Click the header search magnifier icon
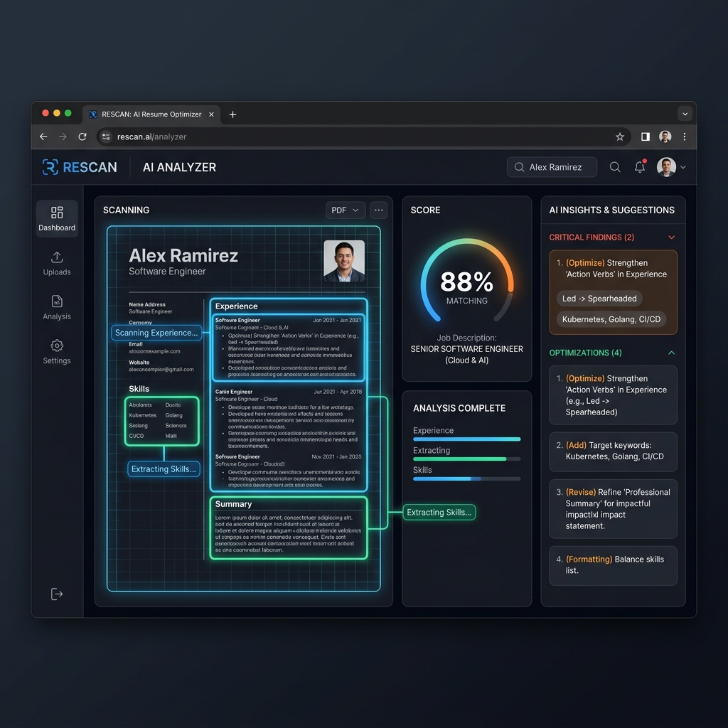Image resolution: width=728 pixels, height=728 pixels. (x=615, y=167)
